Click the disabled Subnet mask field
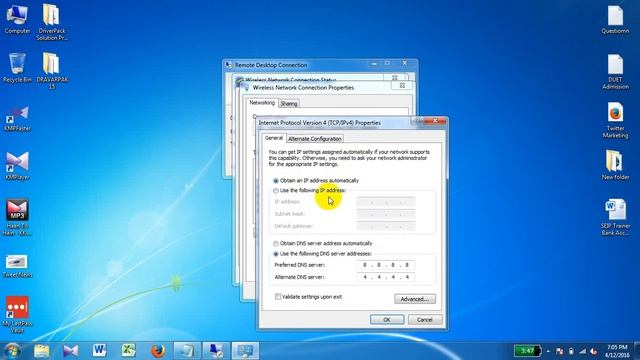The image size is (640, 360). [386, 214]
